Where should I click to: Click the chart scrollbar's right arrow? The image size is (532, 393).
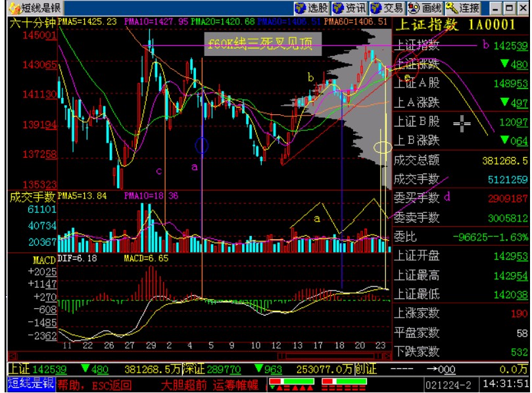tap(387, 356)
